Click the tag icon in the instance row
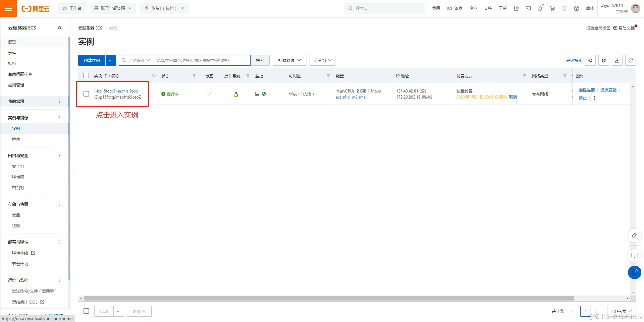Screen dimensions: 644x322 [209, 94]
